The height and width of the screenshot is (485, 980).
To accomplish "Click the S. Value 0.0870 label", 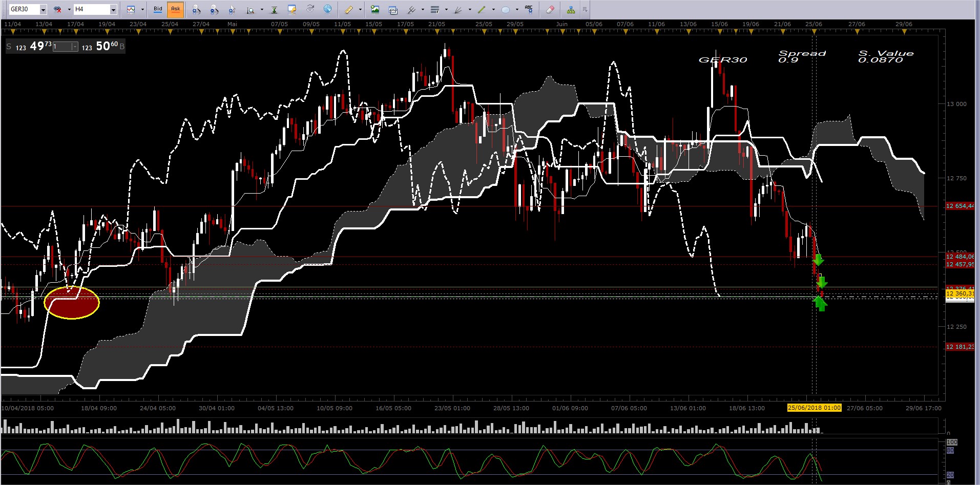I will pyautogui.click(x=886, y=56).
